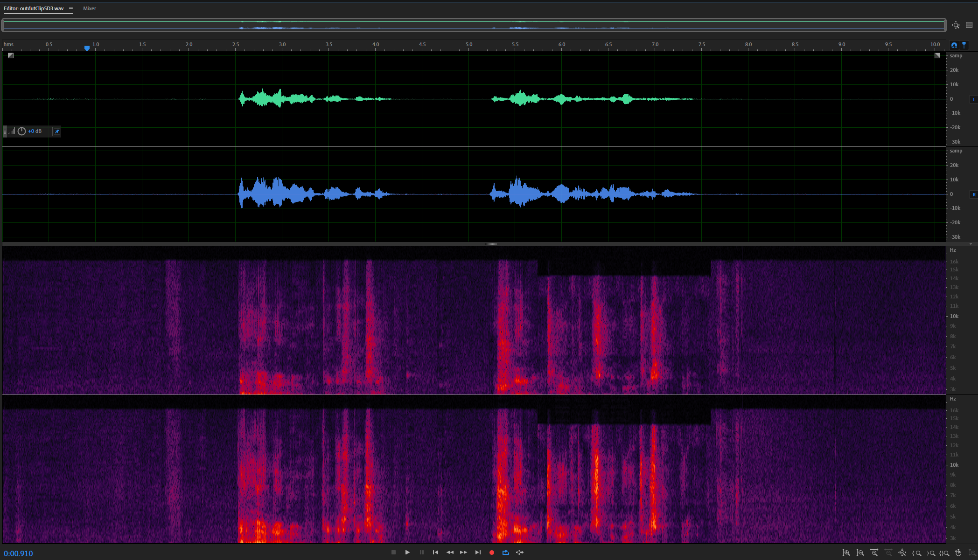Image resolution: width=978 pixels, height=560 pixels.
Task: Move playhead to previous marker
Action: (x=435, y=553)
